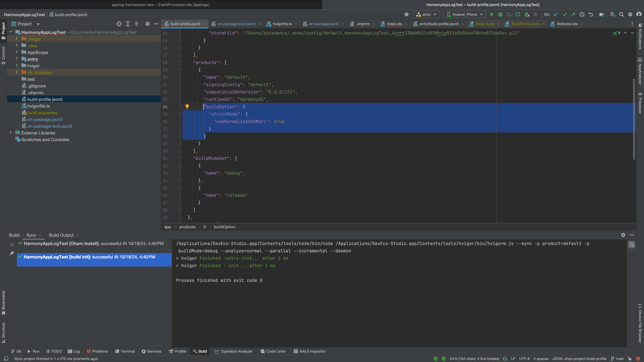
Task: Open local.properties in project tree
Action: (x=42, y=113)
